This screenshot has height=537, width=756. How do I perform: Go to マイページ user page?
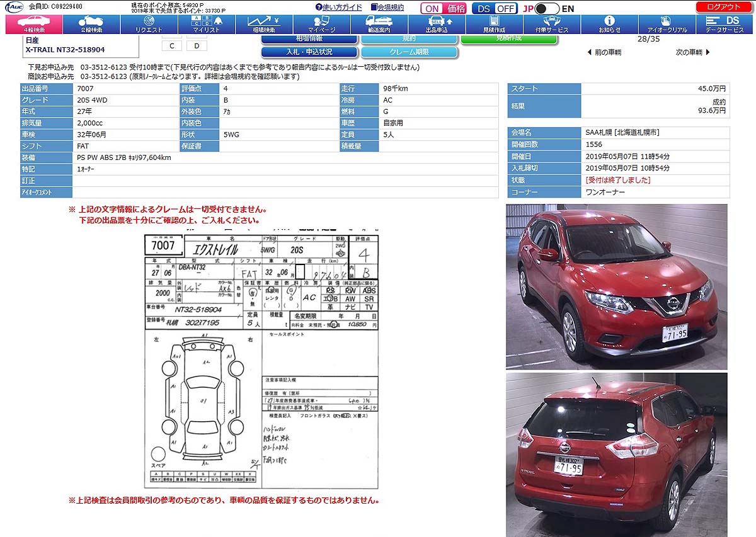pos(322,25)
